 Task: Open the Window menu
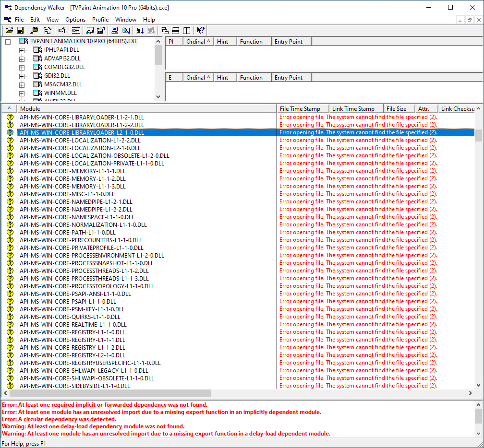126,19
